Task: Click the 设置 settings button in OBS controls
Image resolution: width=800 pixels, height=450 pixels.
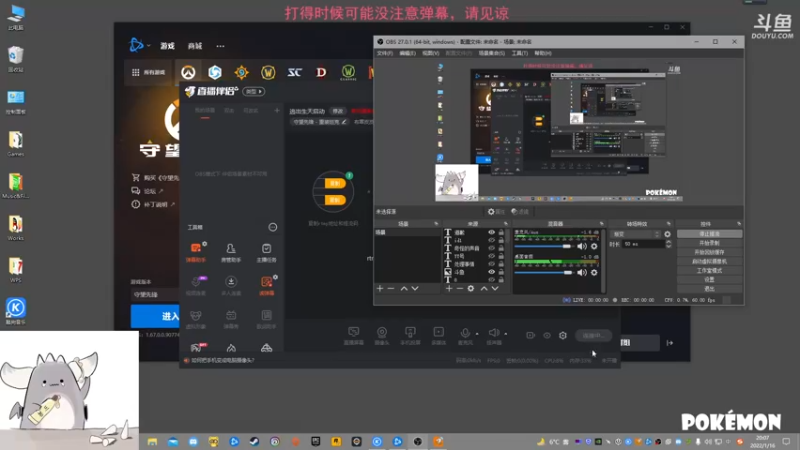Action: click(x=709, y=280)
